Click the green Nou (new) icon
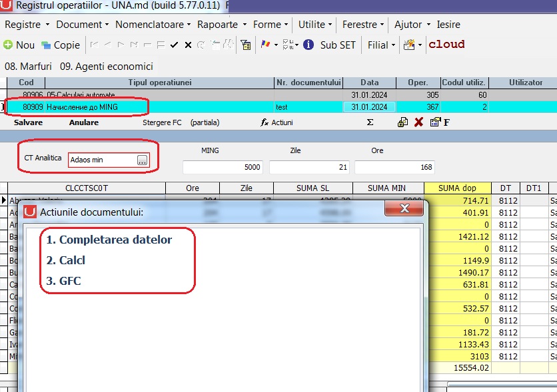Screen dimensions: 557x392 coord(8,45)
